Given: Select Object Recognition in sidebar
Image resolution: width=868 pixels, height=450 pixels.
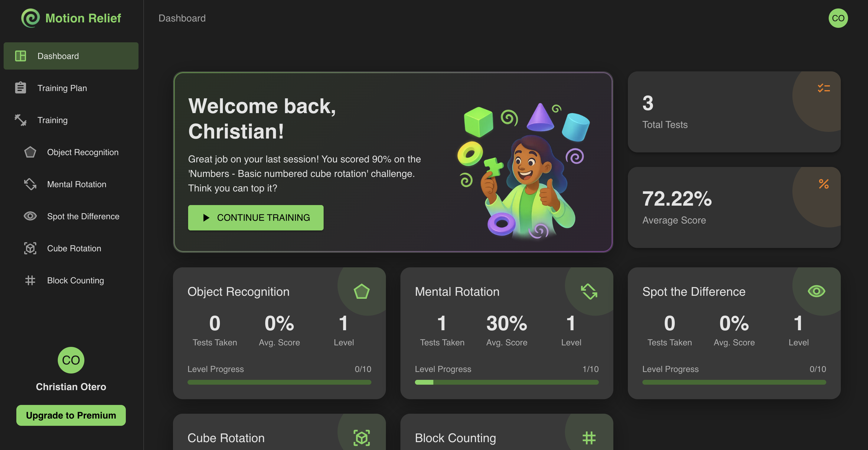Looking at the screenshot, I should point(83,152).
